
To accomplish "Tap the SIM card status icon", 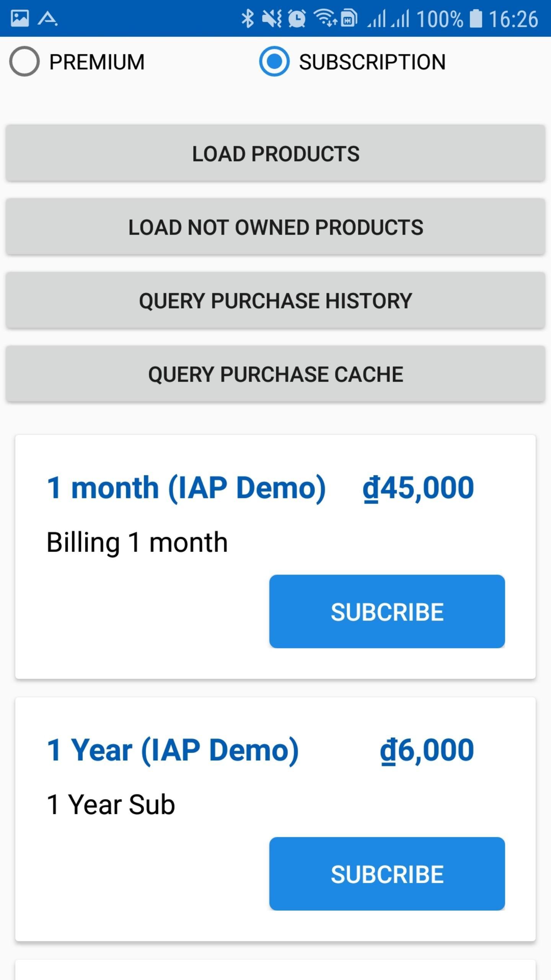I will pos(349,18).
